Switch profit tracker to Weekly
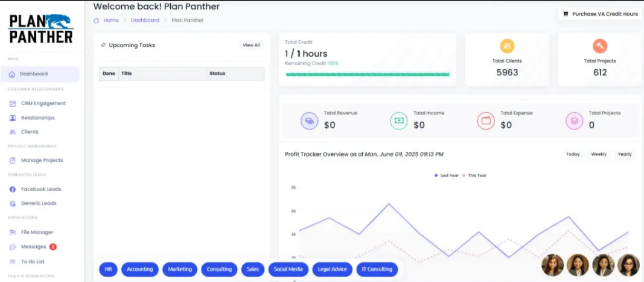 [x=599, y=154]
